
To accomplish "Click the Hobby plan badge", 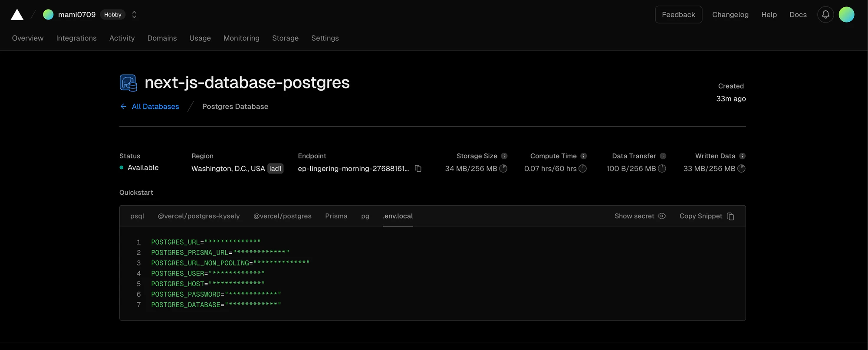I will [x=113, y=15].
